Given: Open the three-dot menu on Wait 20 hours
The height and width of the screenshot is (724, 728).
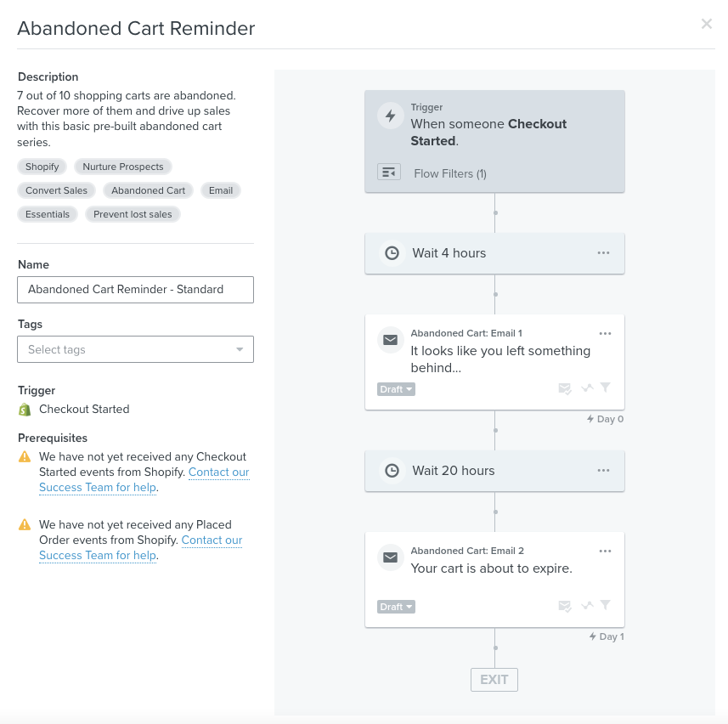Looking at the screenshot, I should point(603,471).
